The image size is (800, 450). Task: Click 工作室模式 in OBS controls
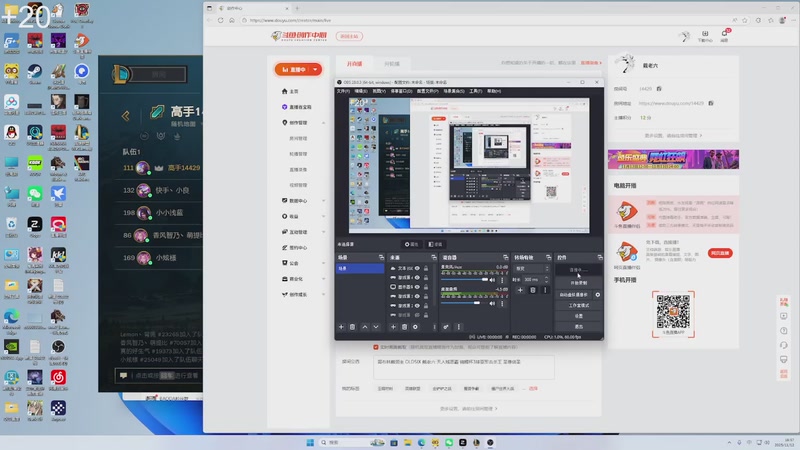(579, 305)
